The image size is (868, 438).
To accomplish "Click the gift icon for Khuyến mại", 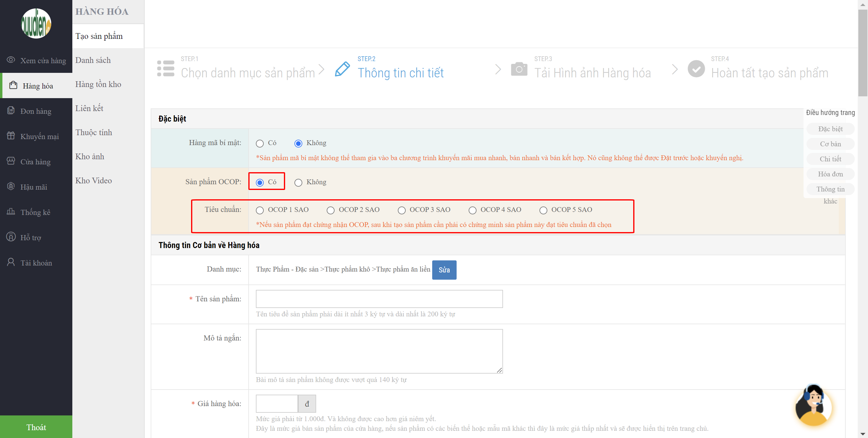I will (11, 136).
